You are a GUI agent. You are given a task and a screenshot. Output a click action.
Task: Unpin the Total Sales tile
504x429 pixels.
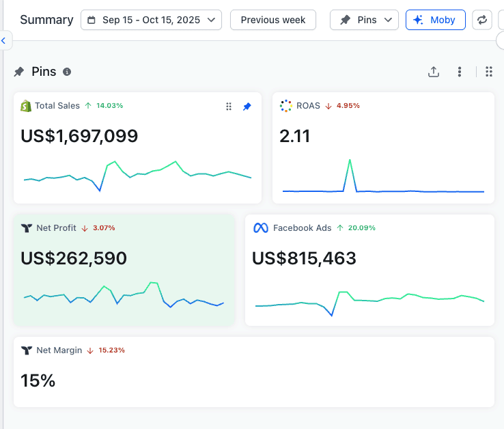[247, 107]
